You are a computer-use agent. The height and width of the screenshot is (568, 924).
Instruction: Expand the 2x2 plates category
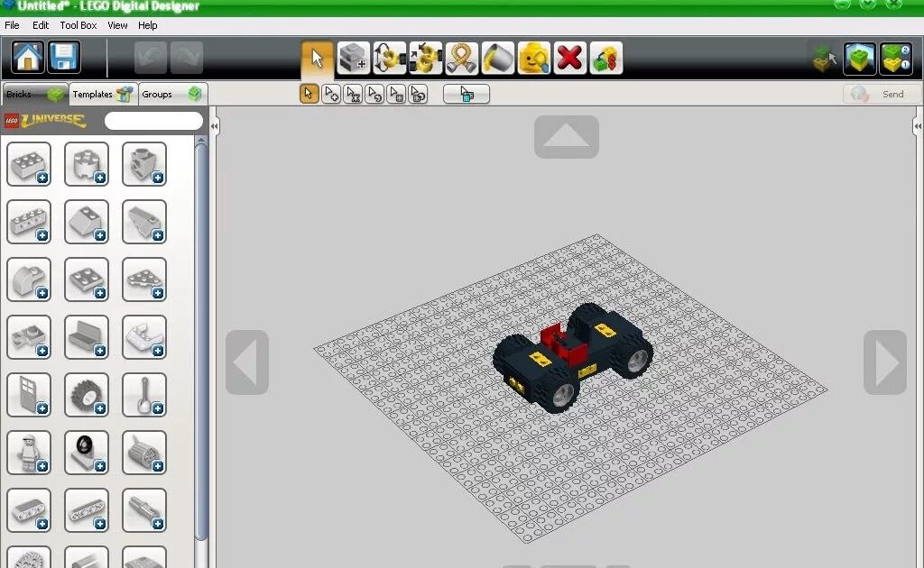pos(87,279)
